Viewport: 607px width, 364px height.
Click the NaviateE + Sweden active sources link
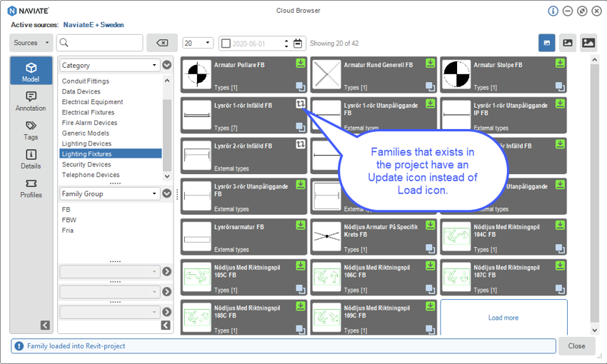pos(94,25)
